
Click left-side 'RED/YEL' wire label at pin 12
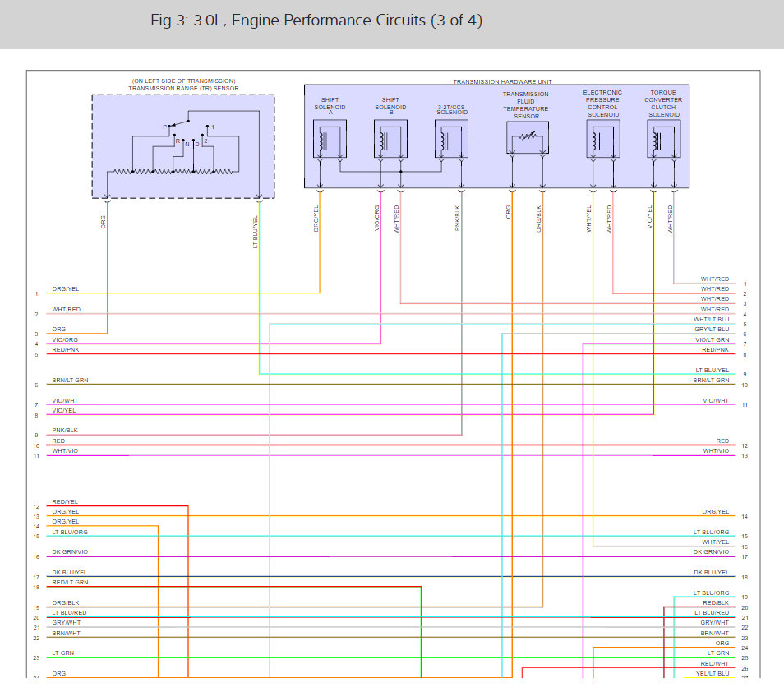pyautogui.click(x=65, y=501)
